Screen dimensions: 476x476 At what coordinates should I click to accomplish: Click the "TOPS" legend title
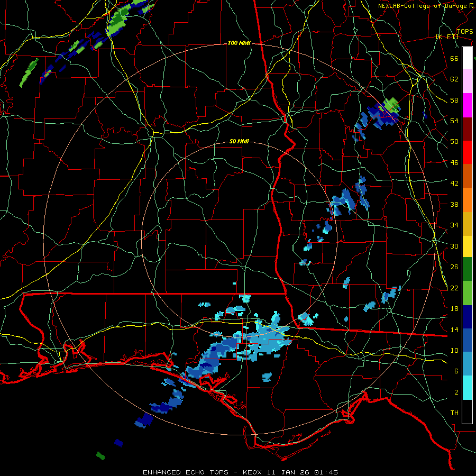[465, 31]
